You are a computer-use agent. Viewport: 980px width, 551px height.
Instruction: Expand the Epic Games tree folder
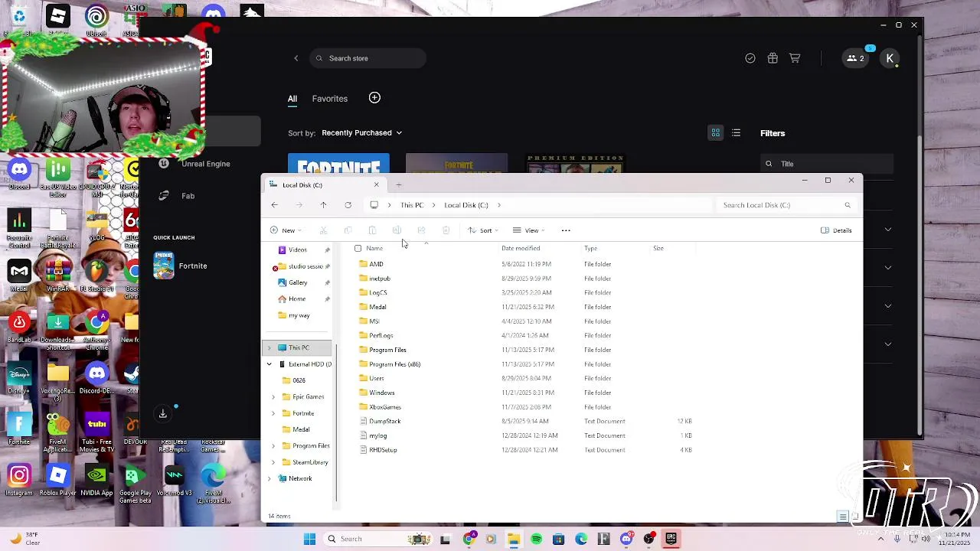[273, 396]
